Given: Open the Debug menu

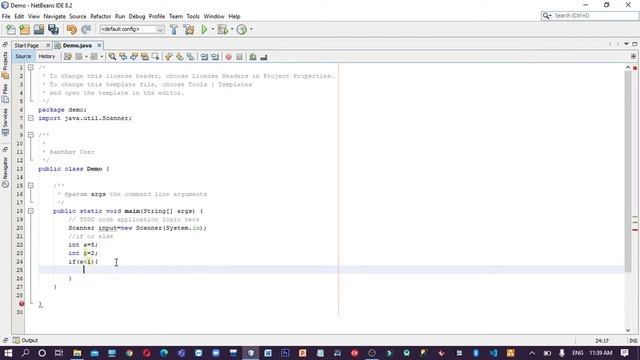Looking at the screenshot, I should (x=137, y=16).
